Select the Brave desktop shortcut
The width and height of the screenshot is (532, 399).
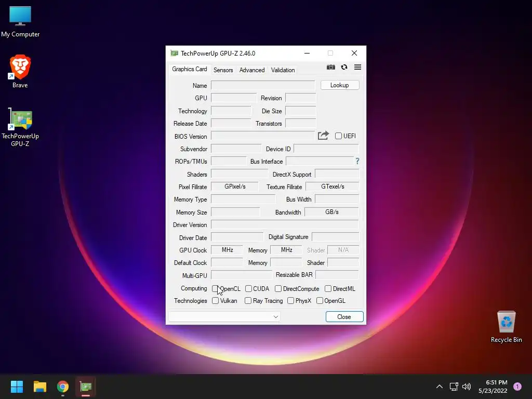pyautogui.click(x=20, y=72)
